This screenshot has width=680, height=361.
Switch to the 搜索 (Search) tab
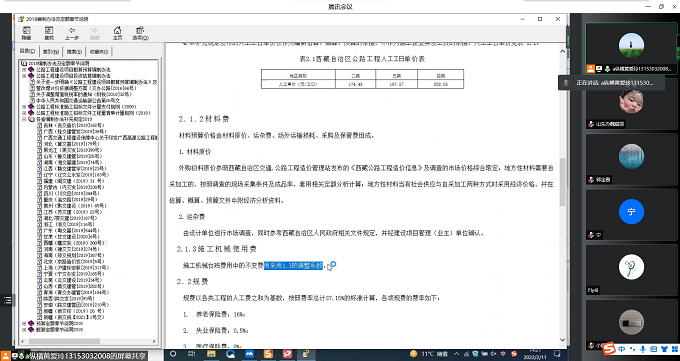pyautogui.click(x=74, y=52)
